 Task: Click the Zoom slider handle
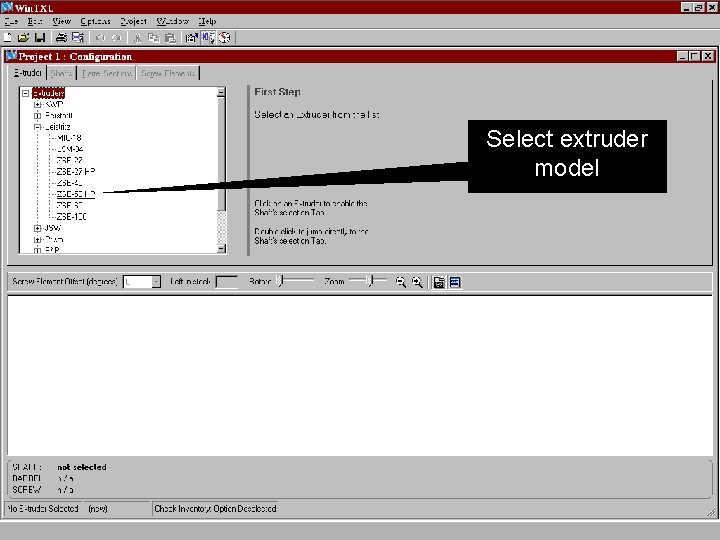(x=371, y=280)
